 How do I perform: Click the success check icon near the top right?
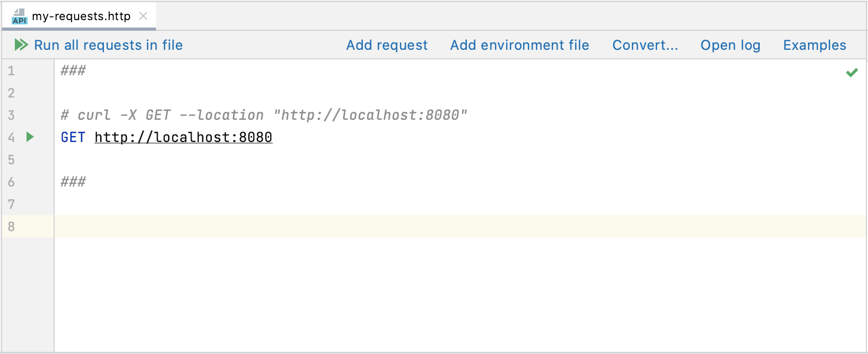click(853, 72)
